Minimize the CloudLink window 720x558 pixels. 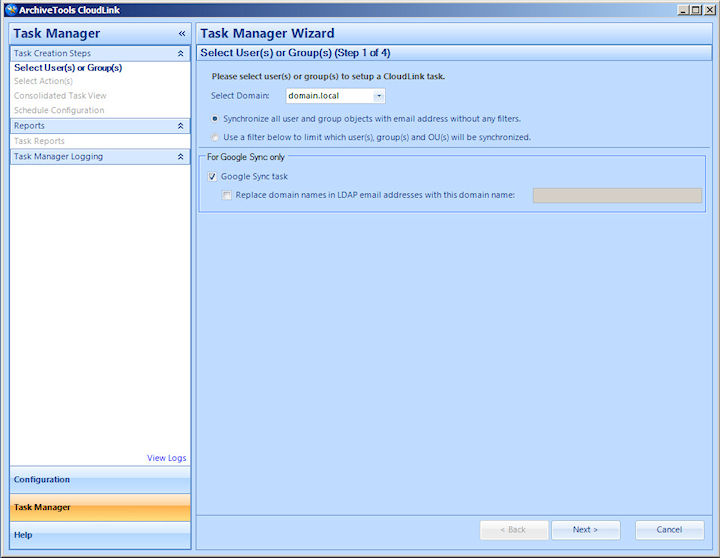point(683,10)
